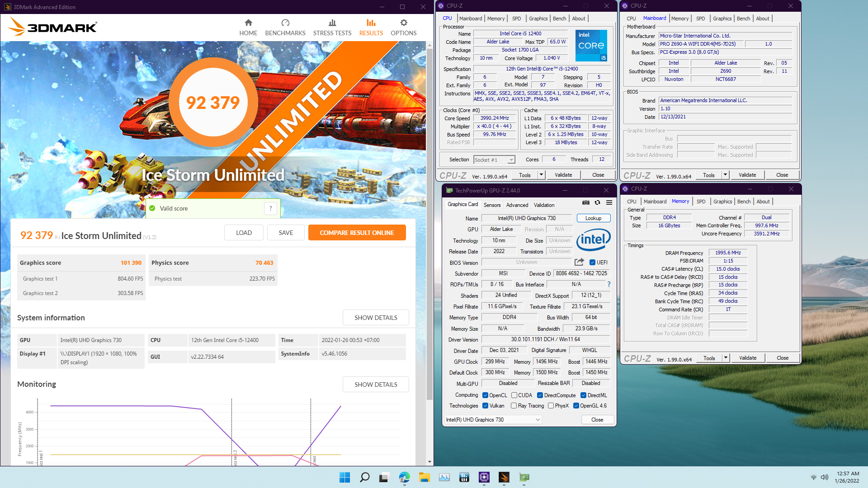Image resolution: width=868 pixels, height=488 pixels.
Task: Click the BIOS export share icon in GPU-Z
Action: point(579,262)
